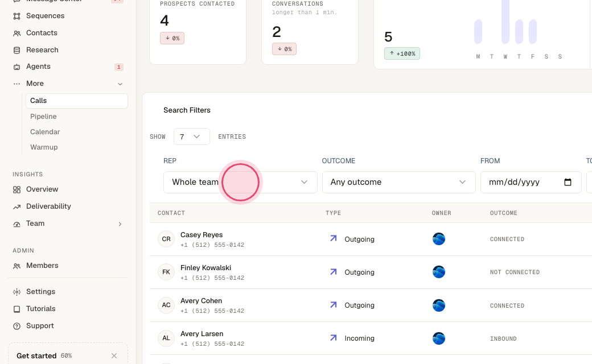Click the Agents robot icon

17,67
